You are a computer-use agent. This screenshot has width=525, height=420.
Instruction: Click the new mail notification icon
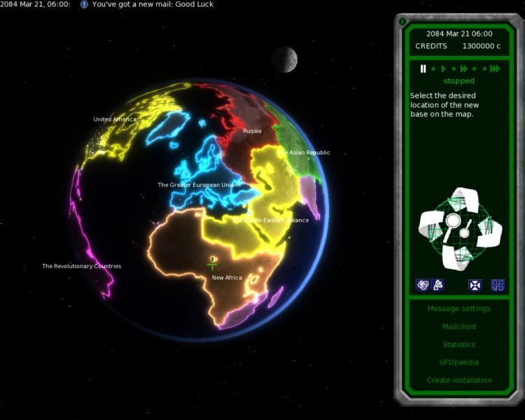pyautogui.click(x=84, y=4)
